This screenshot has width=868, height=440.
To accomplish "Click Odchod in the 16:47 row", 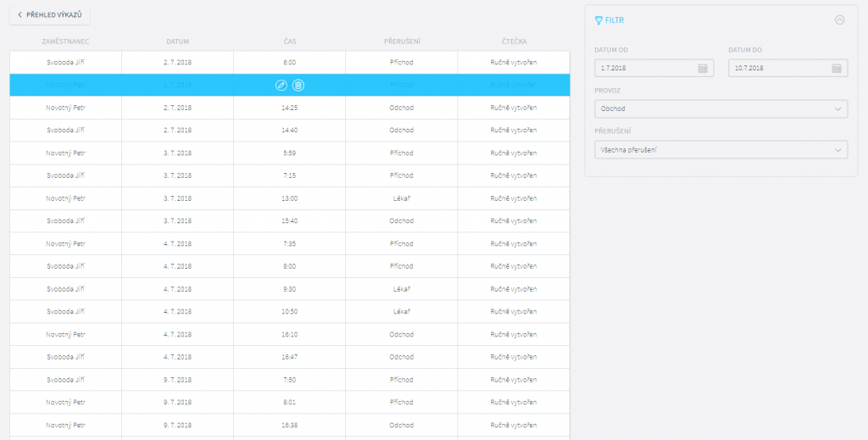I will click(401, 358).
